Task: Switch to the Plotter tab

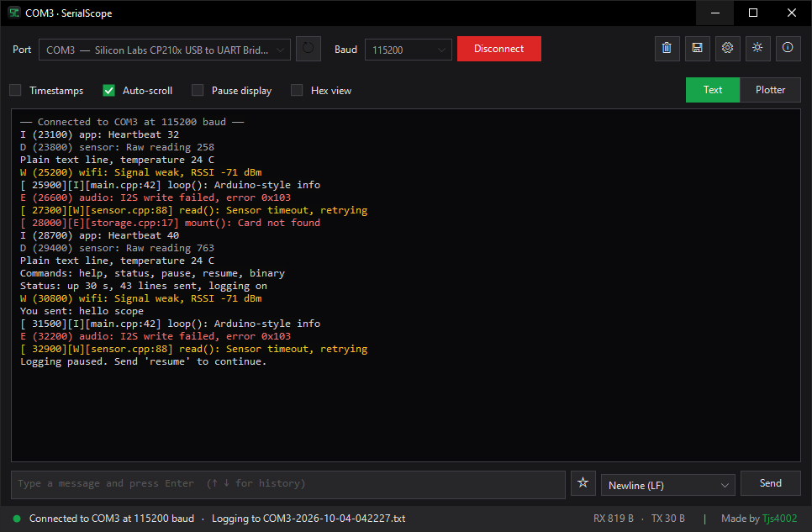Action: click(x=770, y=90)
